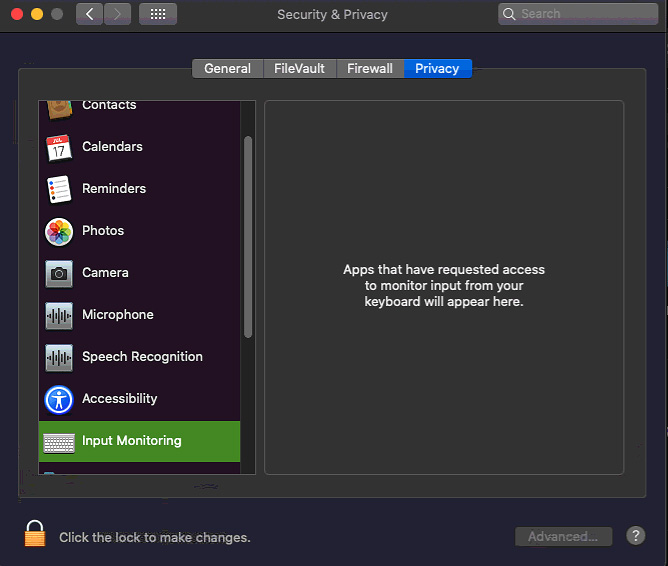Click the Microphone waveform icon
This screenshot has width=668, height=566.
59,316
